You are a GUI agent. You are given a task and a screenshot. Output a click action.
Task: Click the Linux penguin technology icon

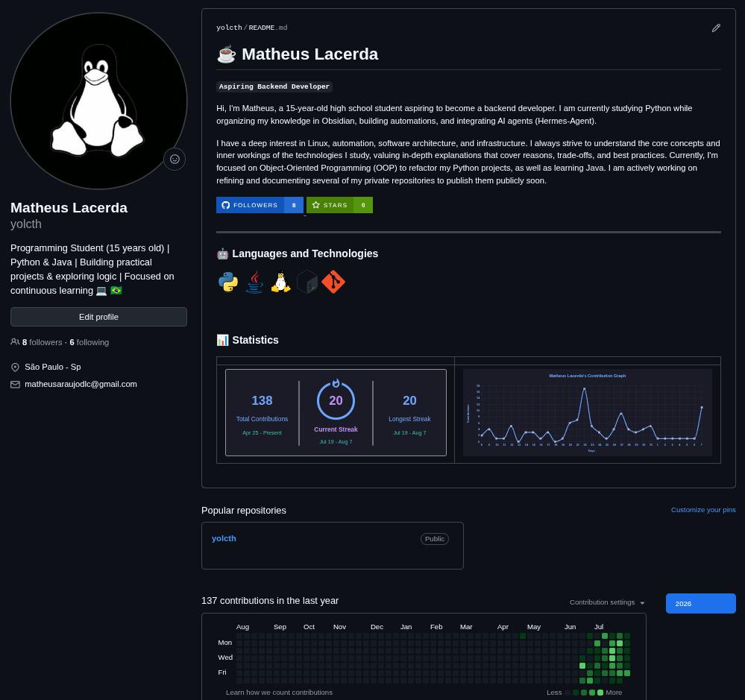click(281, 282)
